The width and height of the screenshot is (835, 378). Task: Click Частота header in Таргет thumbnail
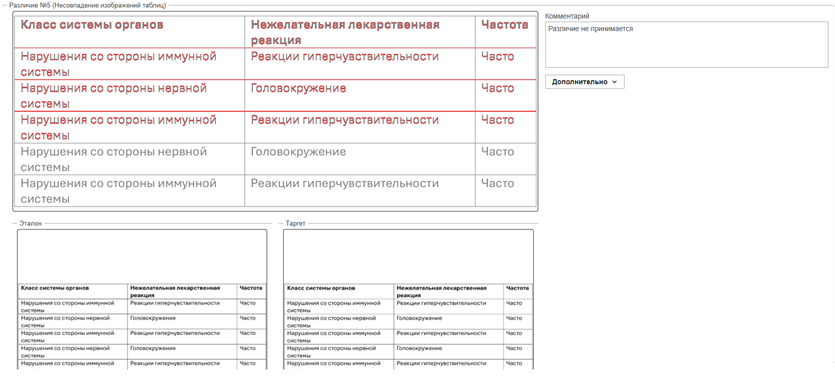tap(517, 287)
